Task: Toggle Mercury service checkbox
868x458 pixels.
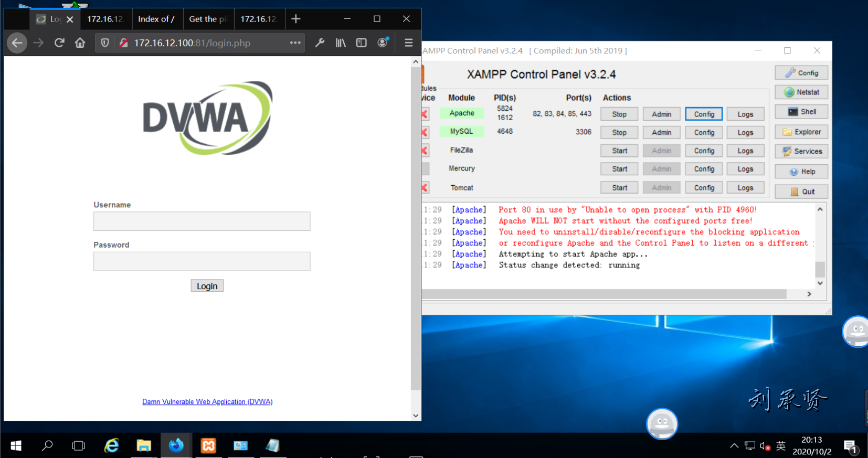Action: pyautogui.click(x=425, y=168)
